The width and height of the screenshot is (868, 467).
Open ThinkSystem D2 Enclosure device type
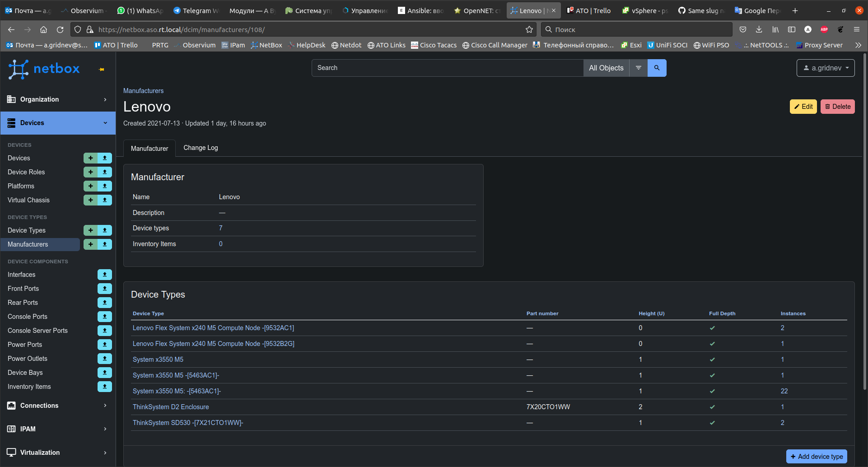[x=171, y=406]
